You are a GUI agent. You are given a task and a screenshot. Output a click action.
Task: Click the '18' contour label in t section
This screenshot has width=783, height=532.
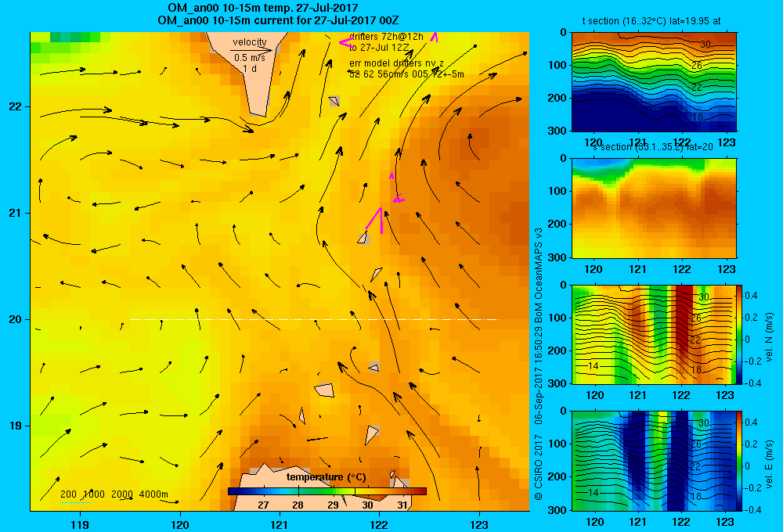point(698,117)
